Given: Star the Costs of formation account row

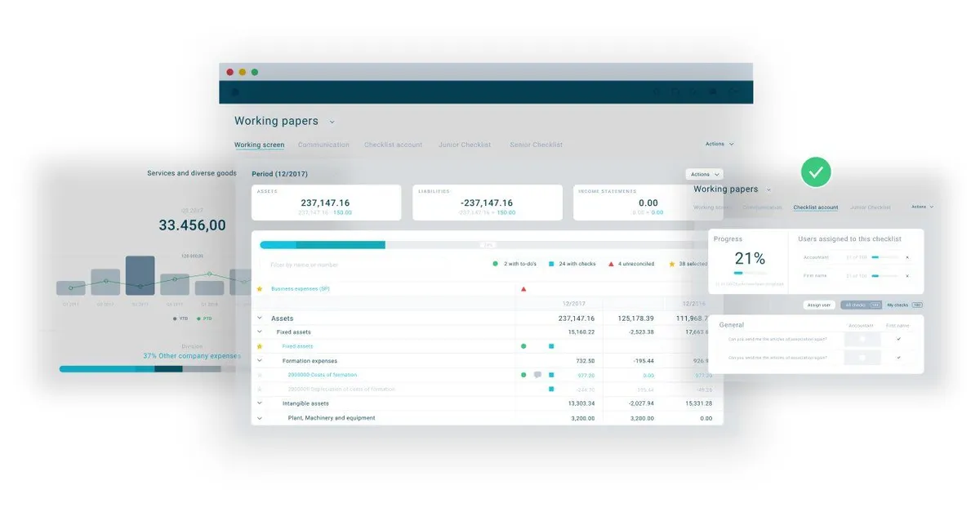Looking at the screenshot, I should 260,375.
